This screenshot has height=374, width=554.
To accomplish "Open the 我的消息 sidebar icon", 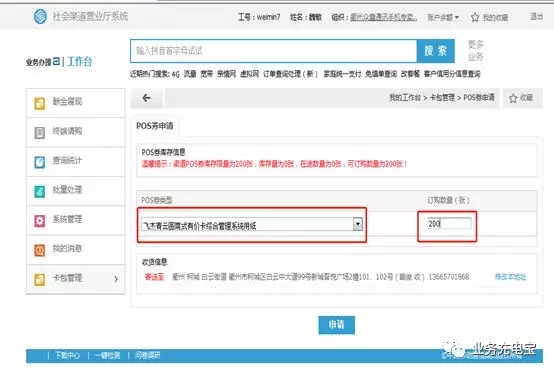I will 40,250.
